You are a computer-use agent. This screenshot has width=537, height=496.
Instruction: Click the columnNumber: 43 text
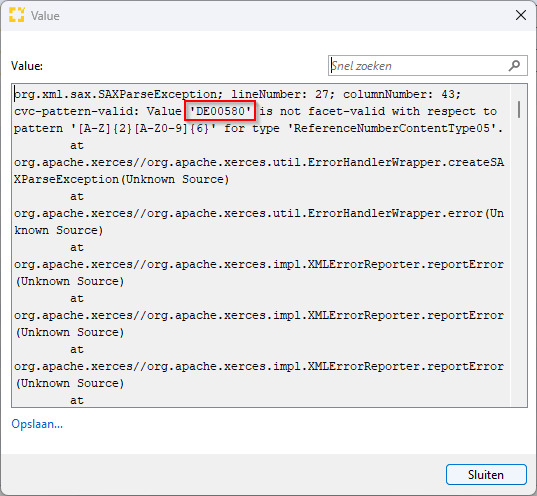click(x=402, y=94)
